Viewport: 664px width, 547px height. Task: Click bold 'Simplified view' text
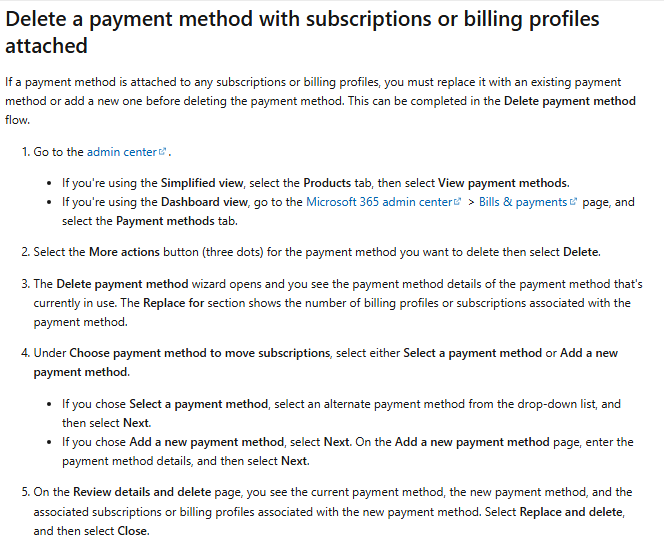202,183
